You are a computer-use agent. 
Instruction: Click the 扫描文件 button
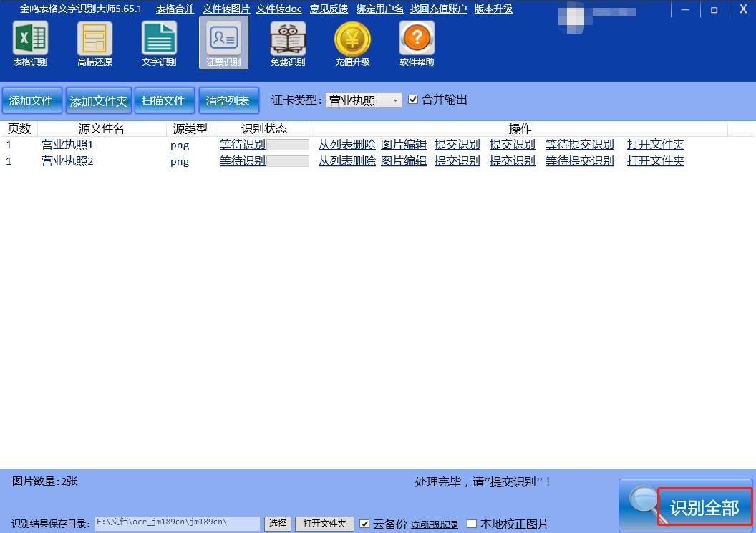(164, 100)
